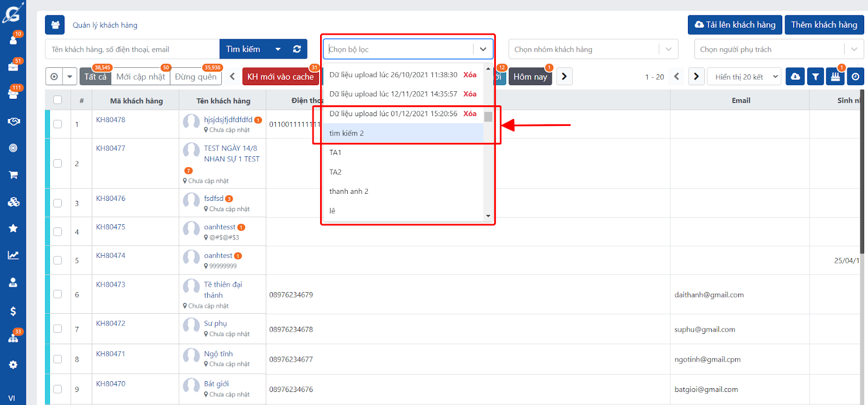Click the clock icon button in toolbar

coord(856,77)
